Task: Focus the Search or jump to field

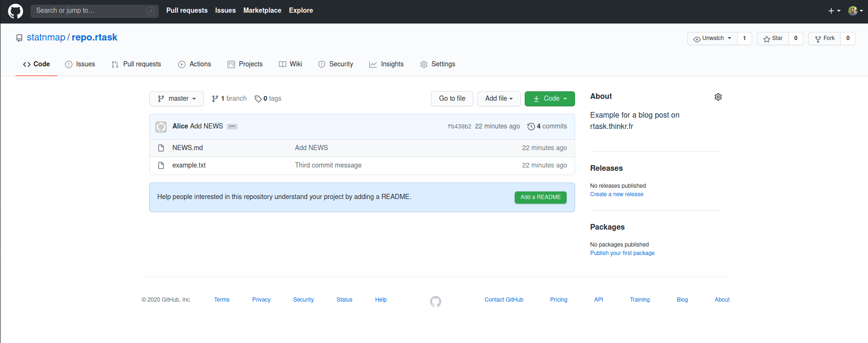Action: 95,11
